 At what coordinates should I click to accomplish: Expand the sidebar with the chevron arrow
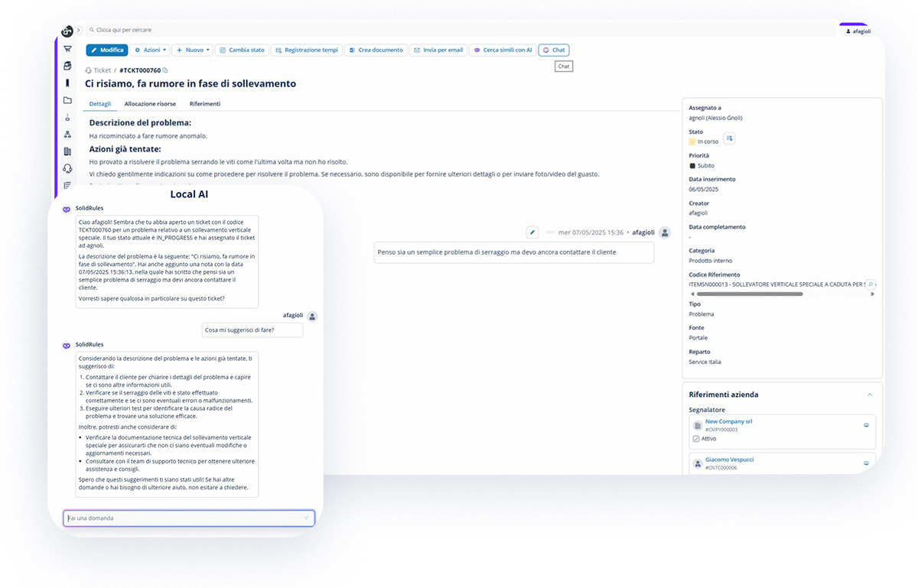79,30
